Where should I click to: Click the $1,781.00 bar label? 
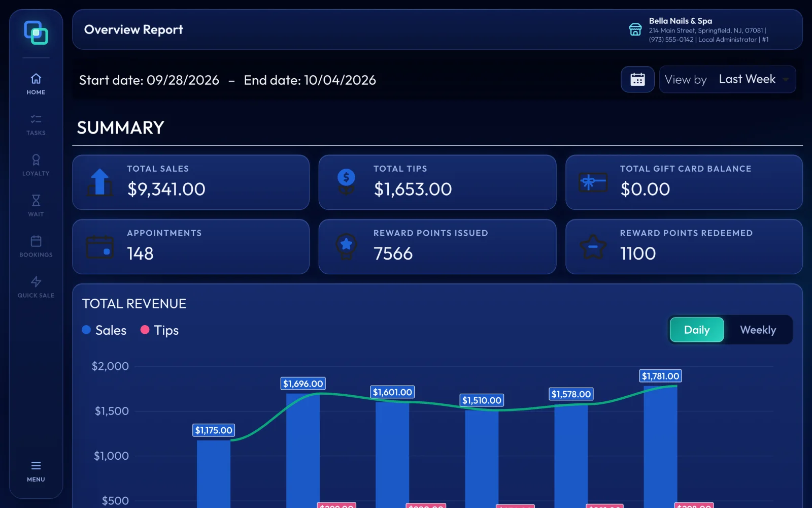[x=660, y=376]
